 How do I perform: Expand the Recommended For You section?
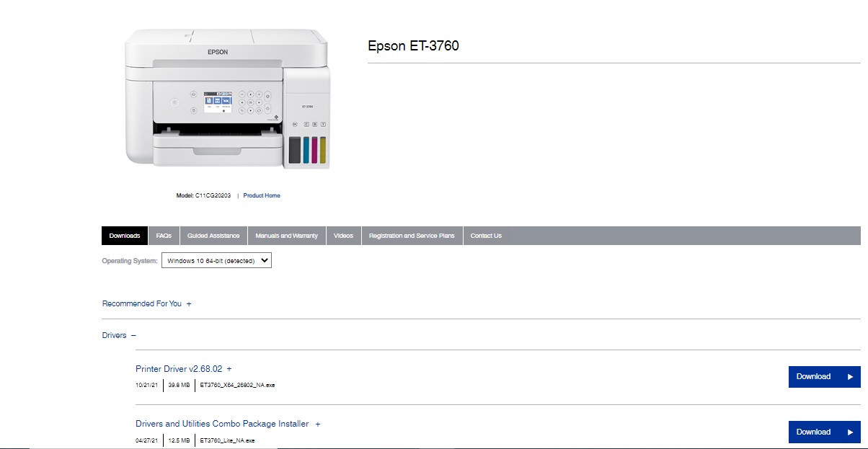click(x=189, y=303)
